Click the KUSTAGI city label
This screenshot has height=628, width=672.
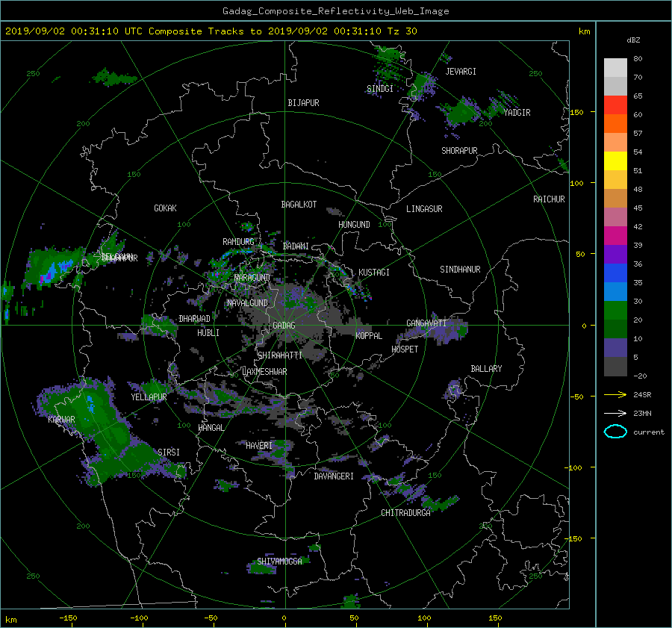click(374, 273)
